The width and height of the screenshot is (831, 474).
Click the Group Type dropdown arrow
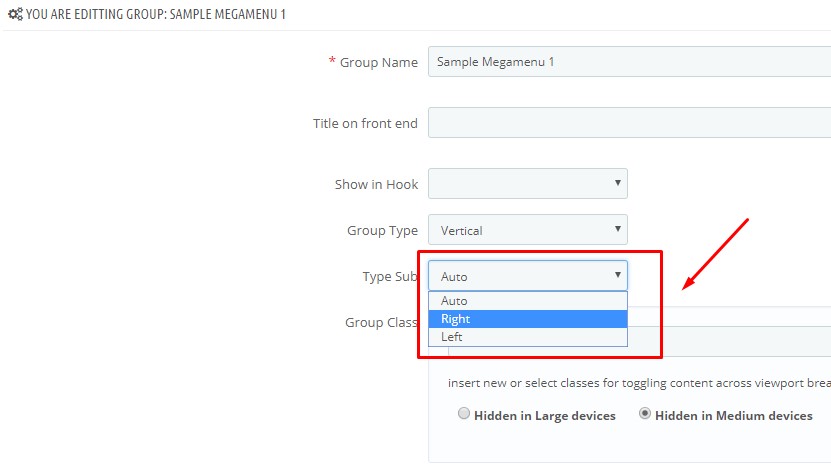[x=617, y=229]
